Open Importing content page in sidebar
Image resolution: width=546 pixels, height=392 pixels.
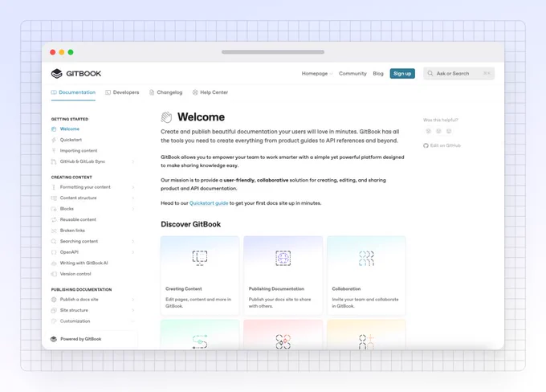pos(79,151)
